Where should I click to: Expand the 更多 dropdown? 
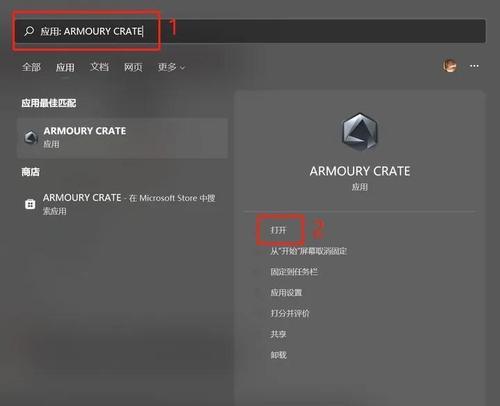(x=171, y=67)
